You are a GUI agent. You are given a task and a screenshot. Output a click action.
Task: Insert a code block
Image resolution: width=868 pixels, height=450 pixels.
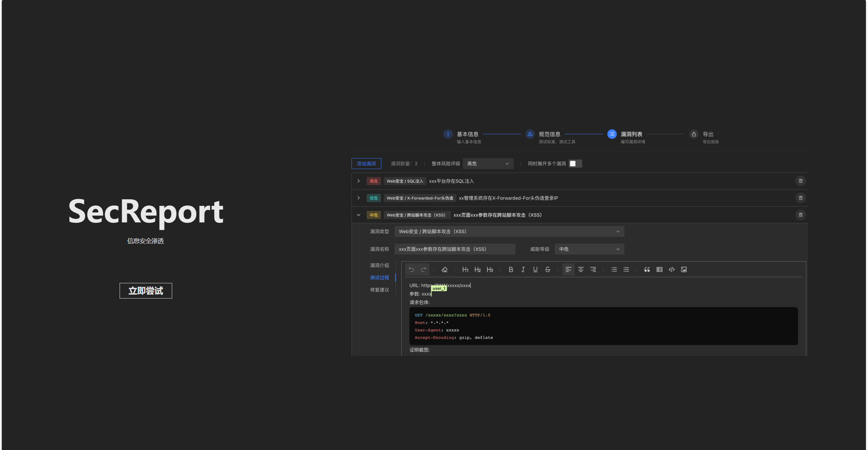coord(672,269)
